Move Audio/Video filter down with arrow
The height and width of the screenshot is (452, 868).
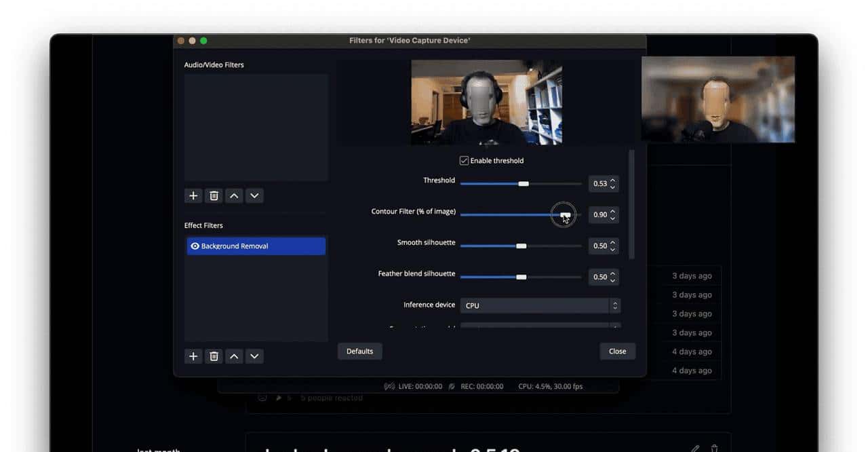click(254, 195)
